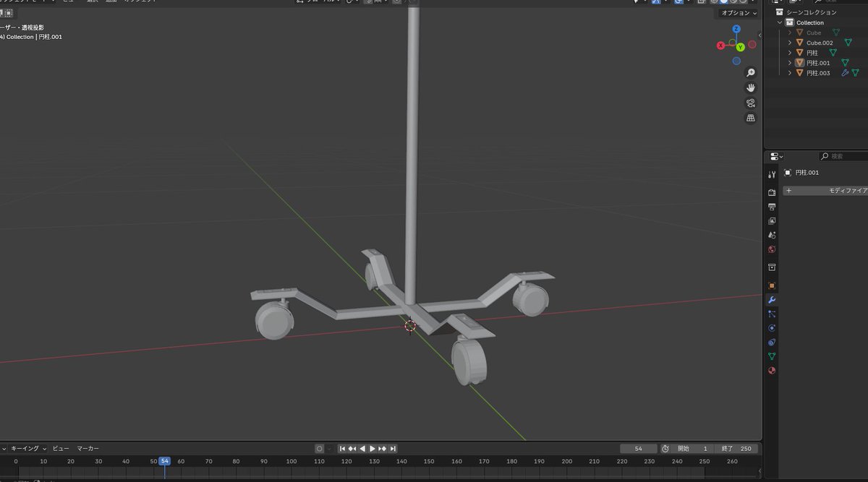Screen dimensions: 868x482
Task: Expand the 円柱 object row
Action: pos(790,53)
